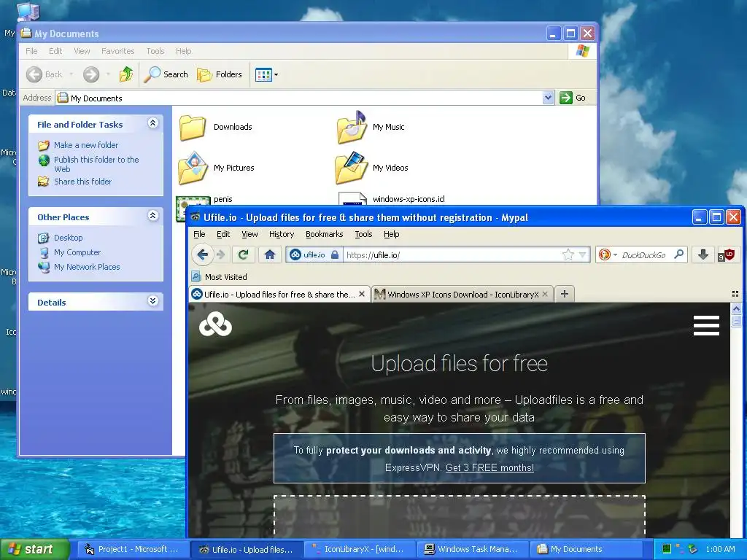Click the dashed upload drop zone
The width and height of the screenshot is (747, 560).
click(x=460, y=516)
